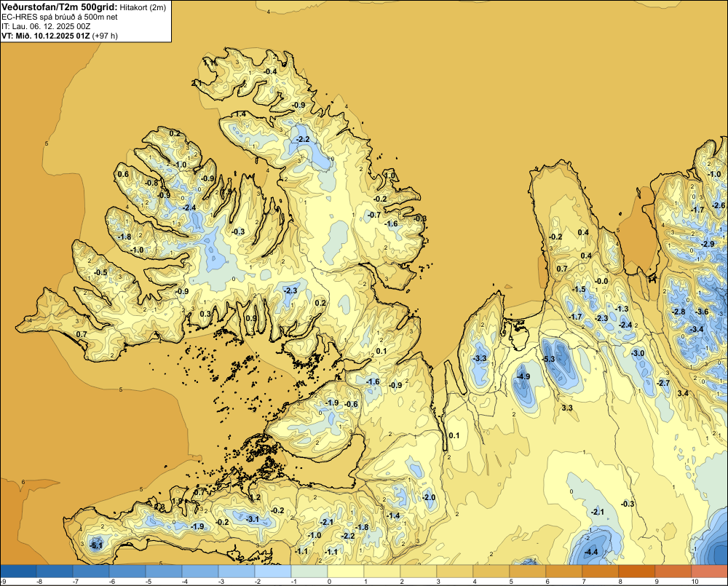
Task: Click the '-0.0' temperature label
Action: click(601, 281)
